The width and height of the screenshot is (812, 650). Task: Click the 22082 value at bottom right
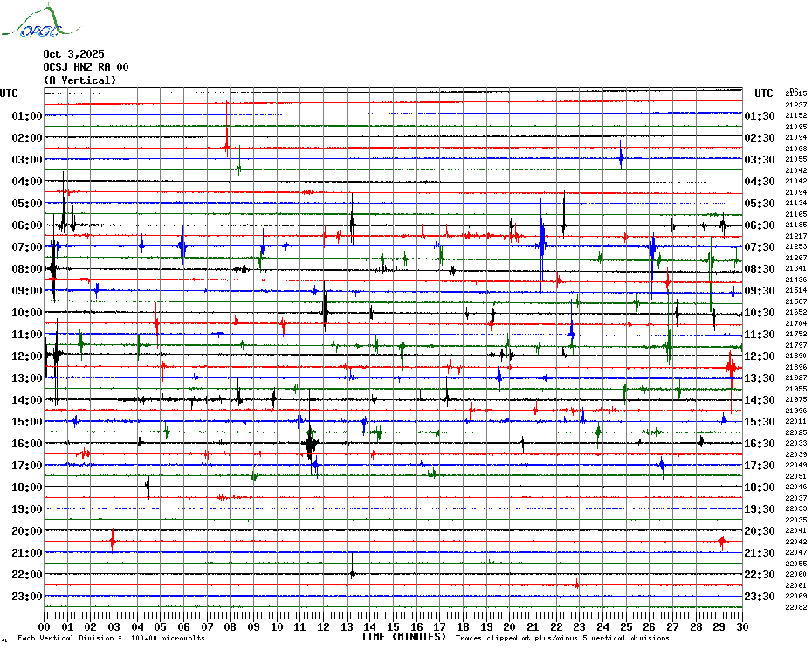click(795, 607)
